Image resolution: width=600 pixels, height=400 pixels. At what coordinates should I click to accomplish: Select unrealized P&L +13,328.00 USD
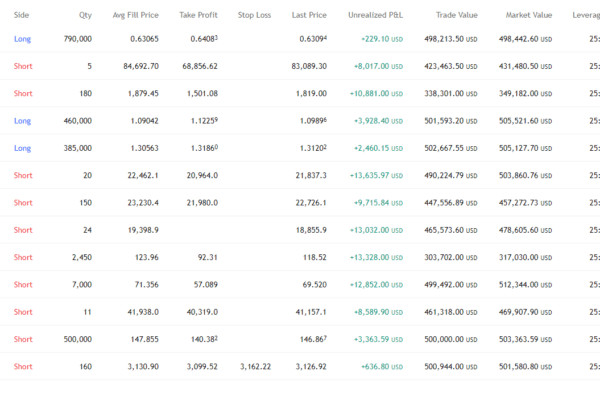(x=377, y=257)
